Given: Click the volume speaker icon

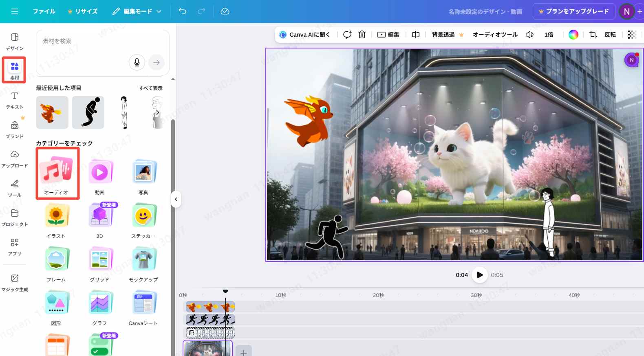Looking at the screenshot, I should [x=529, y=35].
